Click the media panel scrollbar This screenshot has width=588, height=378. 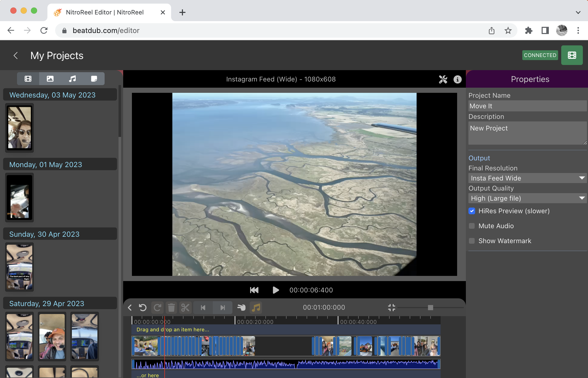coord(120,111)
